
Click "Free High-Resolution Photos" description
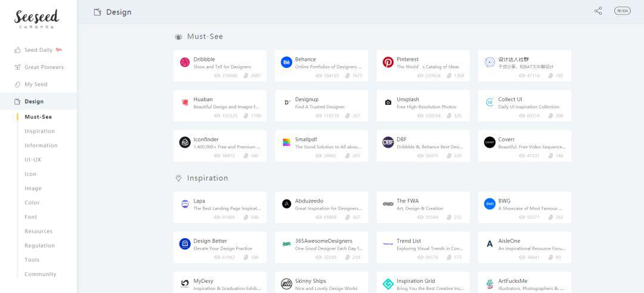pos(426,107)
